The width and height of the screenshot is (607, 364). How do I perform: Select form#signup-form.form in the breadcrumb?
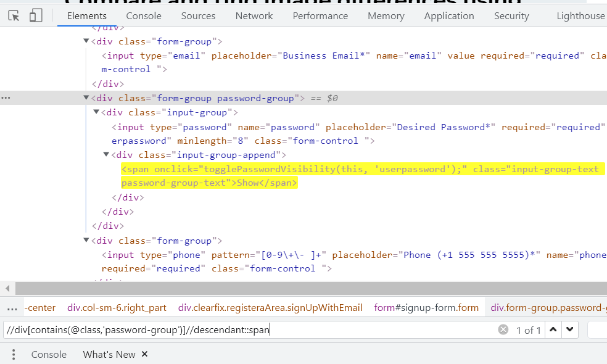426,307
